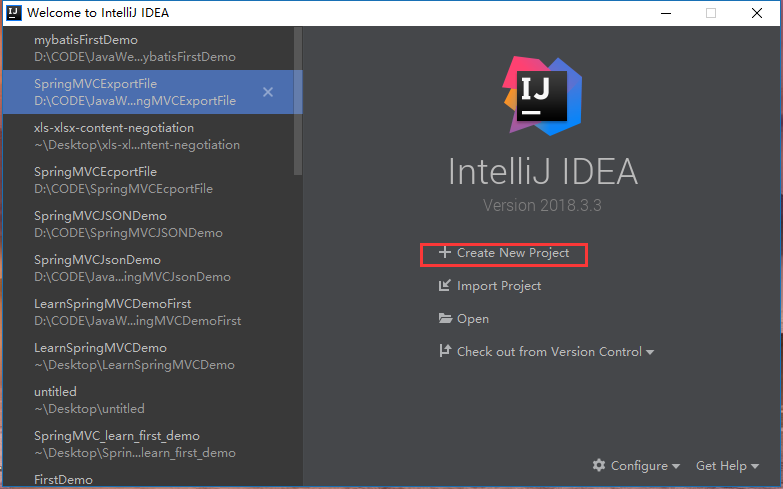Click the arrow next to Configure

(676, 467)
